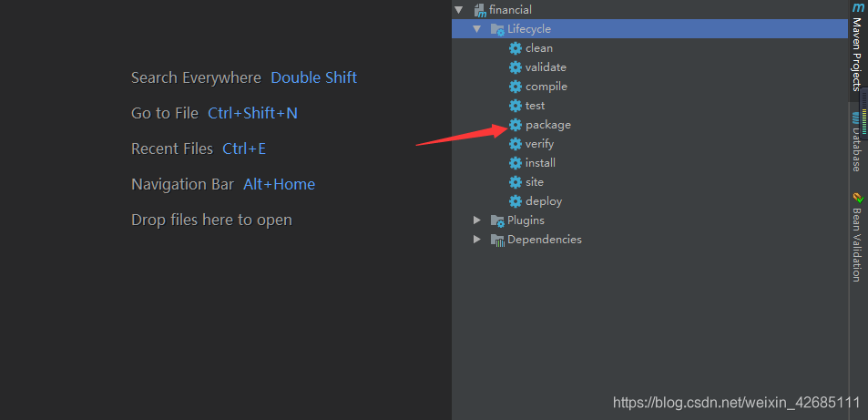Click the gear icon beside test

coord(516,106)
